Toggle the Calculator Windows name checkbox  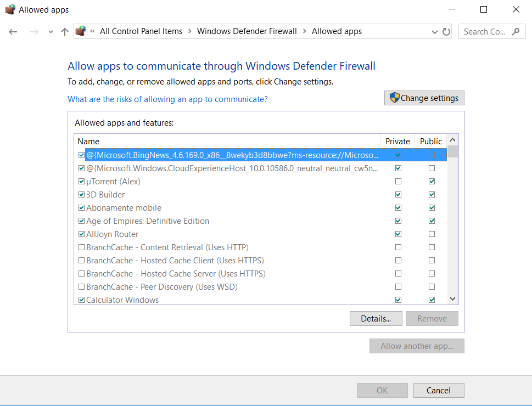click(81, 300)
